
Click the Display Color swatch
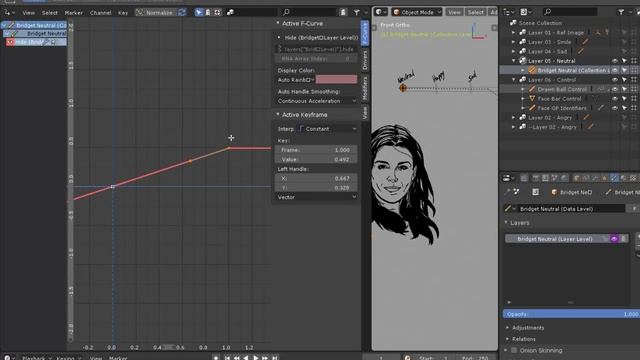[336, 80]
